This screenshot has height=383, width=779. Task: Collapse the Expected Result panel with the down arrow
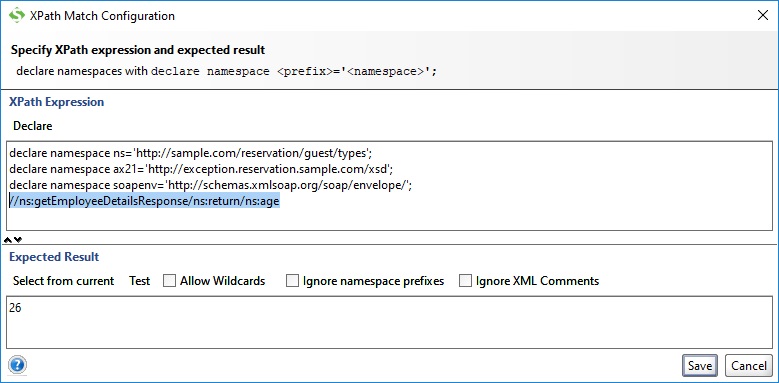pyautogui.click(x=18, y=240)
